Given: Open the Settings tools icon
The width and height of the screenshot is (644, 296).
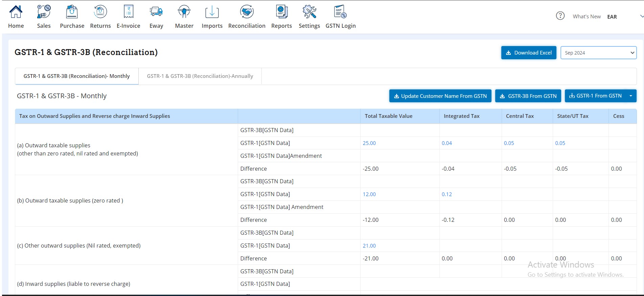Looking at the screenshot, I should [x=309, y=12].
